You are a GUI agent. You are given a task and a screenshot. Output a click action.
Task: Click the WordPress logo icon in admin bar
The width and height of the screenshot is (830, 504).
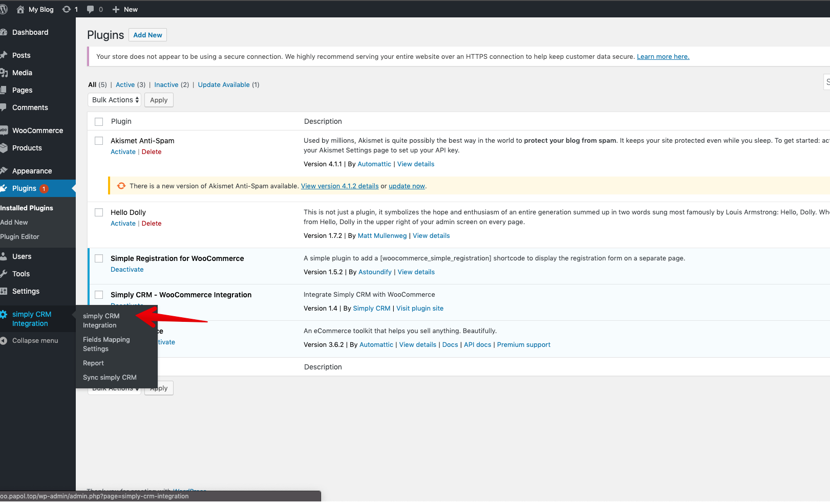4,9
